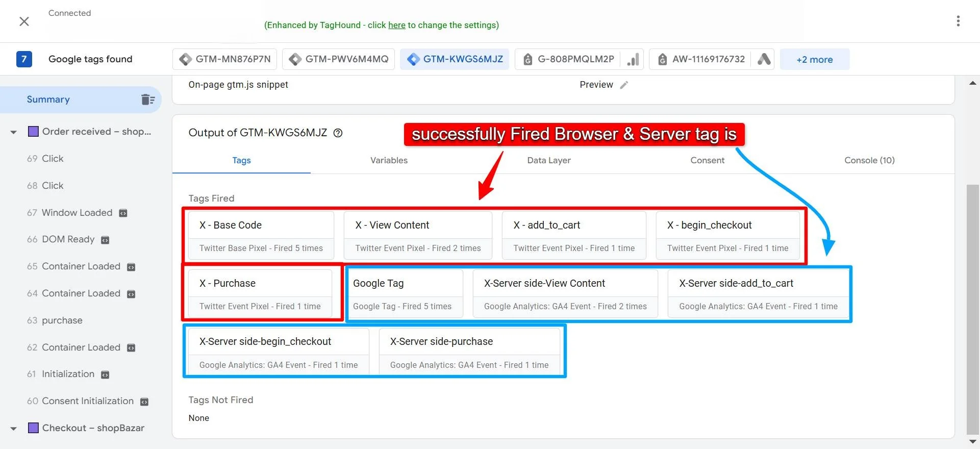Click the pencil edit icon beside Preview
This screenshot has height=449, width=980.
624,85
